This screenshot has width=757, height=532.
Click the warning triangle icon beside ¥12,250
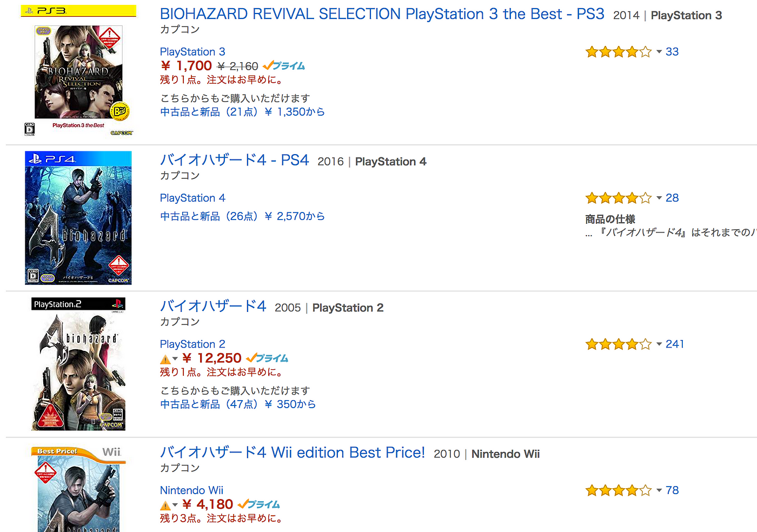165,359
